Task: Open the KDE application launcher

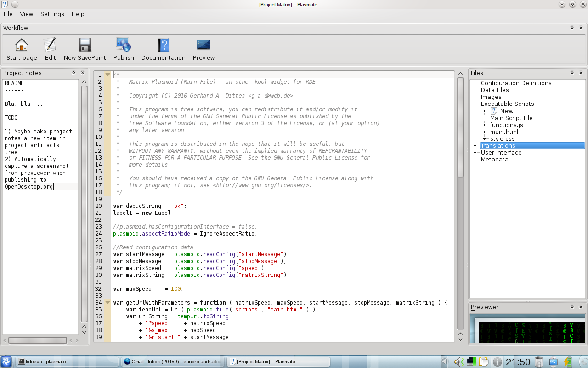Action: pos(6,362)
